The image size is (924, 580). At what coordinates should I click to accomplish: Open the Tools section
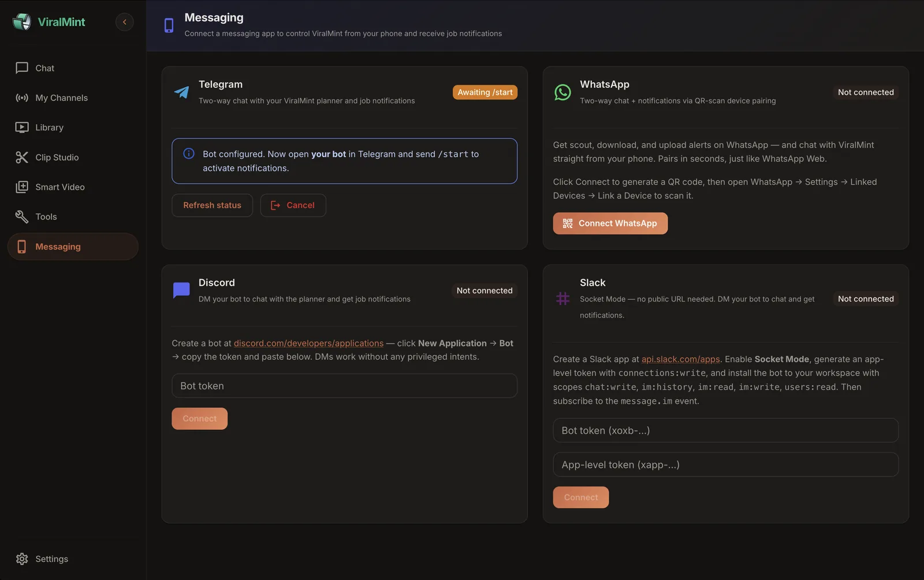73,217
